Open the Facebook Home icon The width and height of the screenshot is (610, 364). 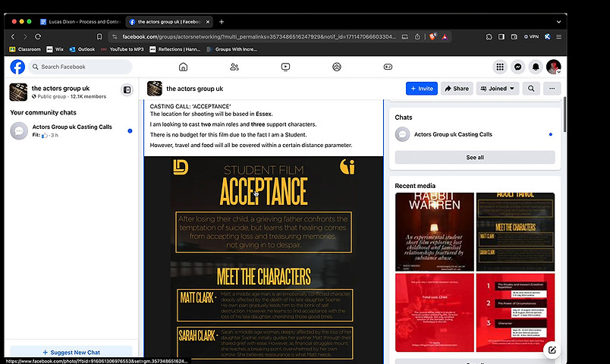point(183,67)
